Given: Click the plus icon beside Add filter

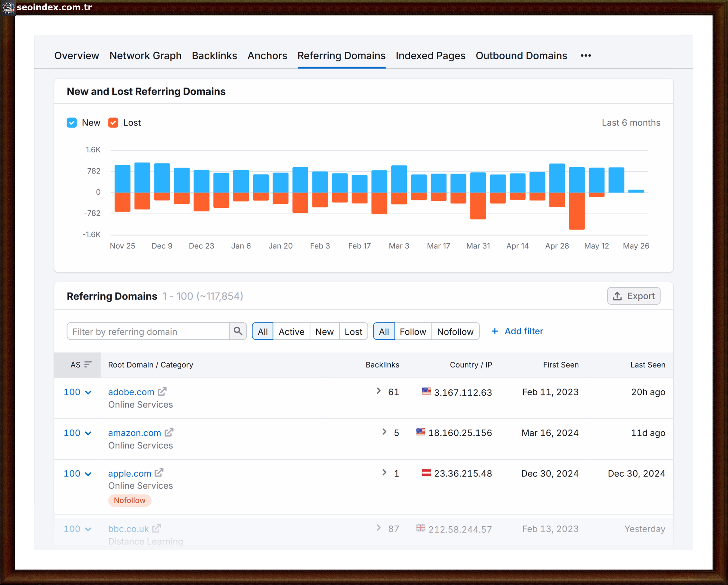Looking at the screenshot, I should tap(495, 331).
